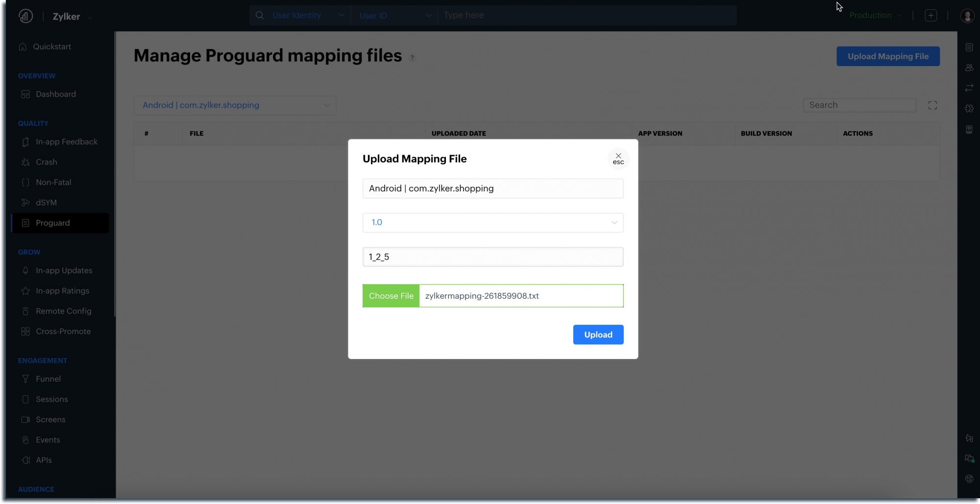Click the search magnifier icon

pyautogui.click(x=260, y=15)
